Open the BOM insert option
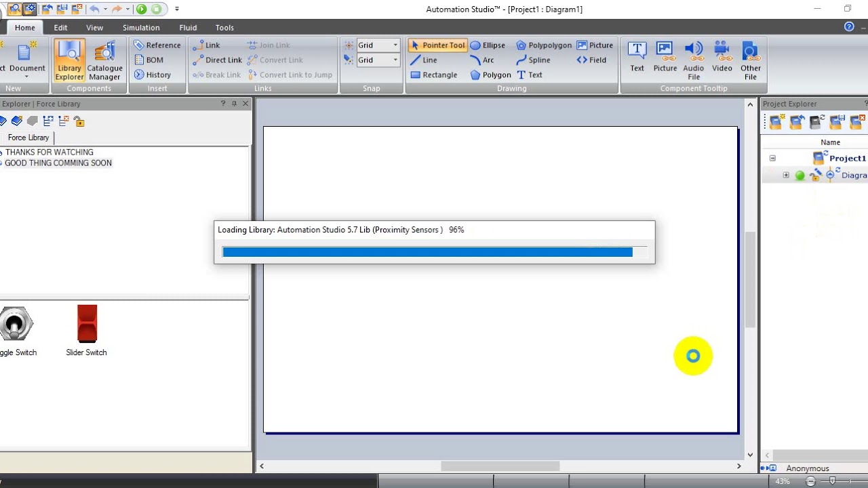 point(149,60)
